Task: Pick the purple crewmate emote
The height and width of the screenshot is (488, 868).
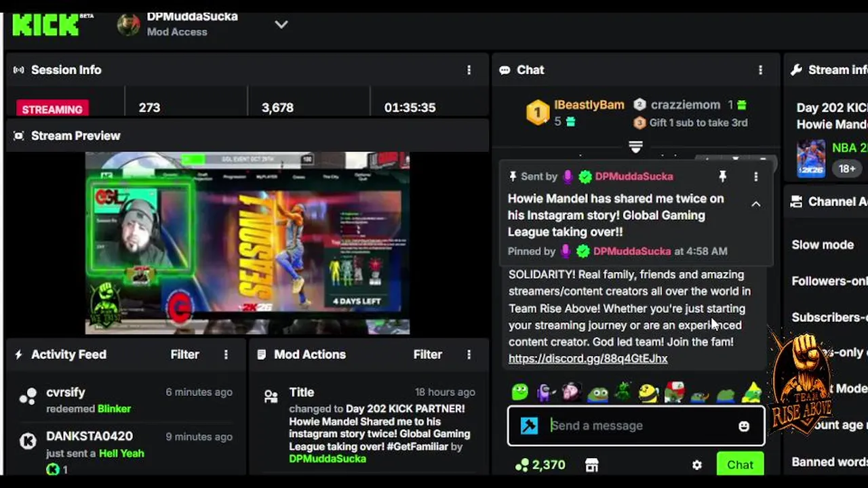Action: tap(546, 392)
